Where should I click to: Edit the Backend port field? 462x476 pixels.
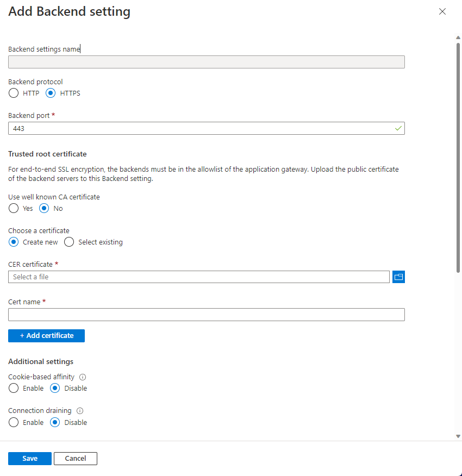coord(206,128)
